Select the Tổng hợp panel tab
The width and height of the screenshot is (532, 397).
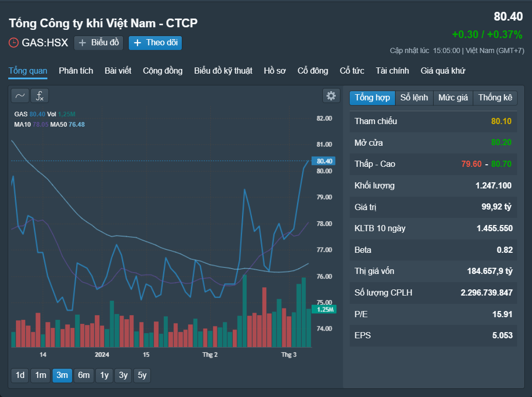tap(372, 98)
